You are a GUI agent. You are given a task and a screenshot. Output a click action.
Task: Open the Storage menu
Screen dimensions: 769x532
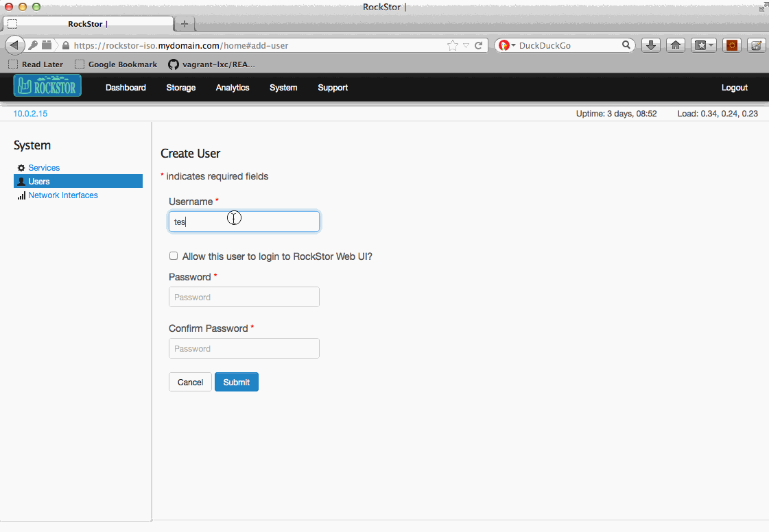point(181,88)
